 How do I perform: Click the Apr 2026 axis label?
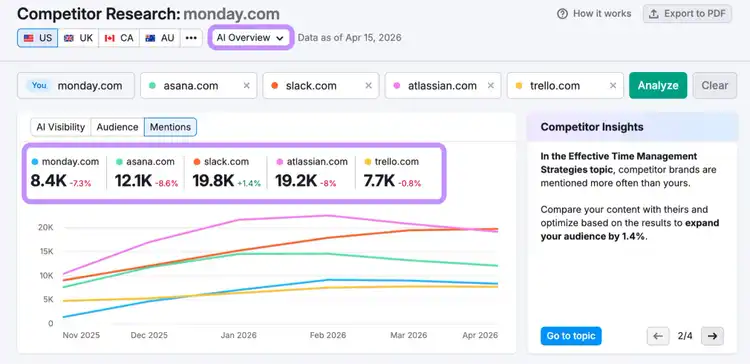point(480,335)
